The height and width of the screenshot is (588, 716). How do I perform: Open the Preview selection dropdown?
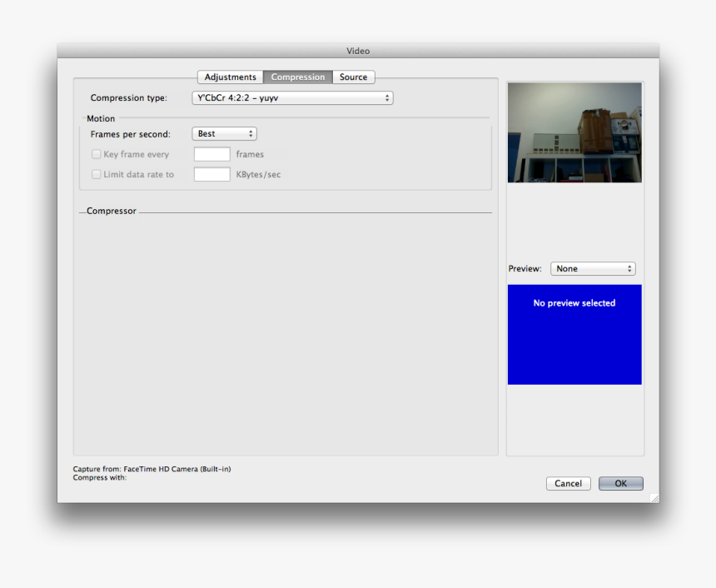tap(593, 268)
